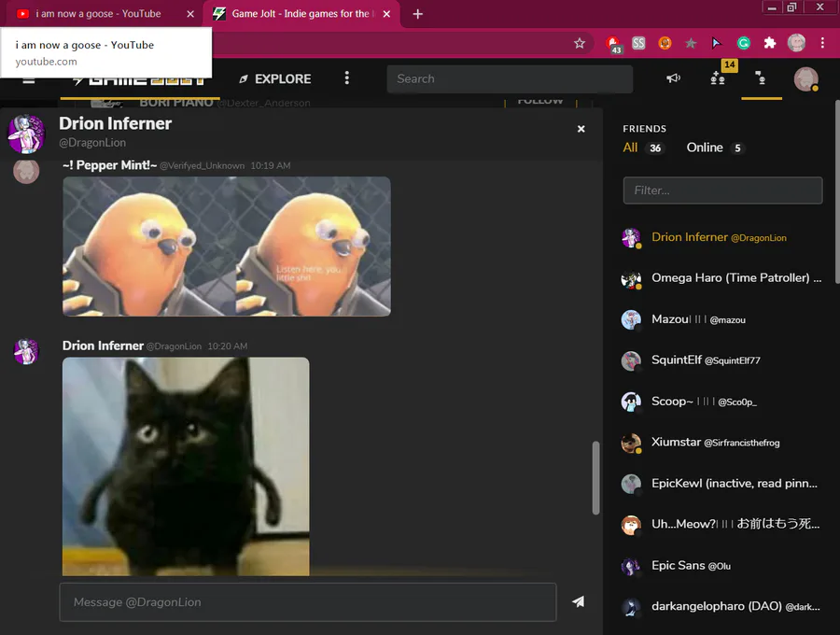
Task: Close the YouTube browser tab
Action: pyautogui.click(x=190, y=14)
